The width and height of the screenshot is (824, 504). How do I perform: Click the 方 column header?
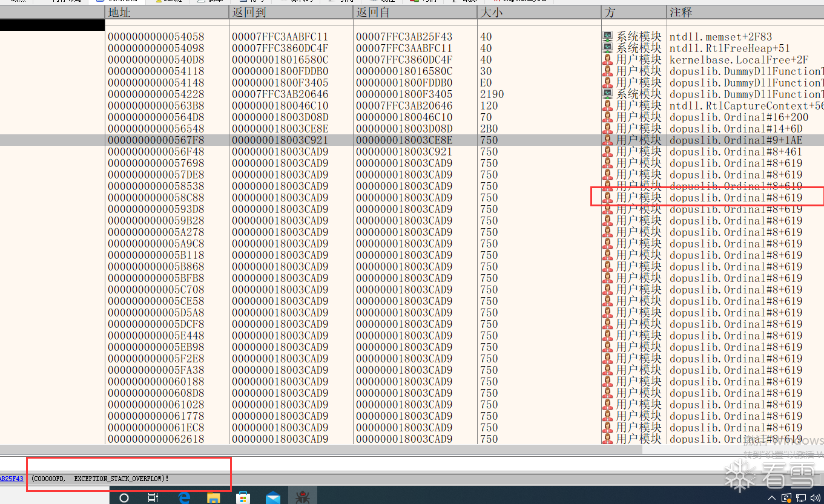coord(634,12)
